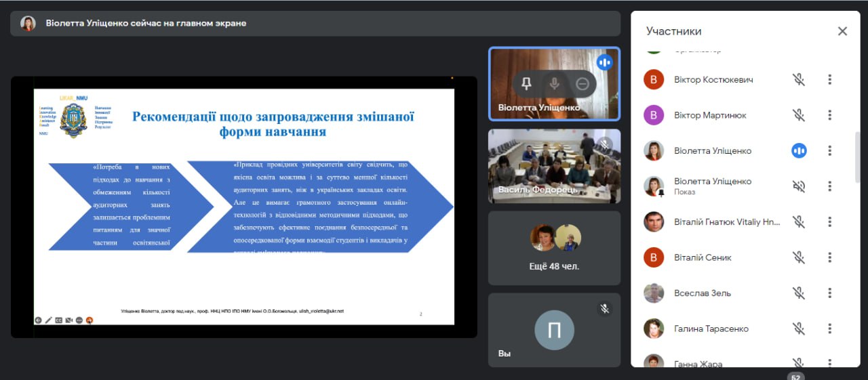Remove Віолетта Уліщенко using tile minus icon
This screenshot has height=380, width=868.
point(582,83)
